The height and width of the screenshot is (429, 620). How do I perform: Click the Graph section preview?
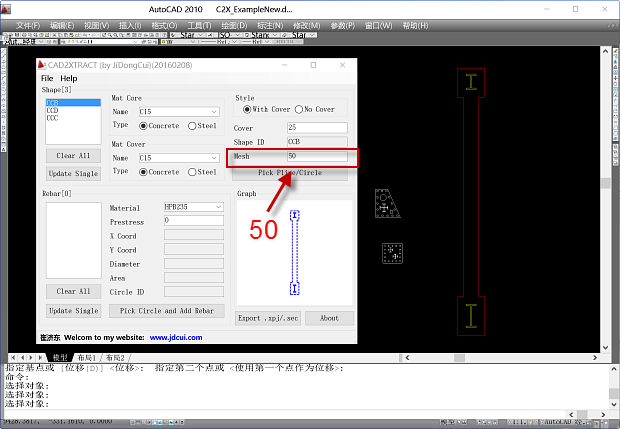click(x=294, y=252)
